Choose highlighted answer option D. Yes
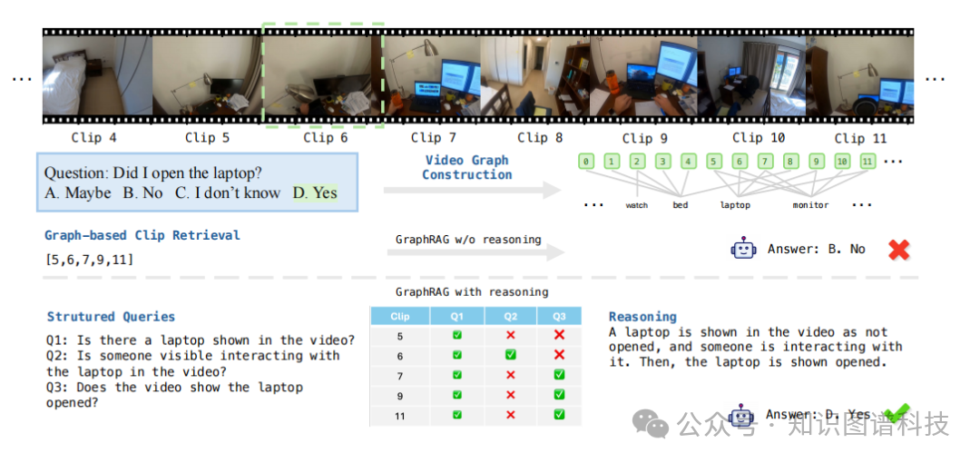 click(x=315, y=193)
